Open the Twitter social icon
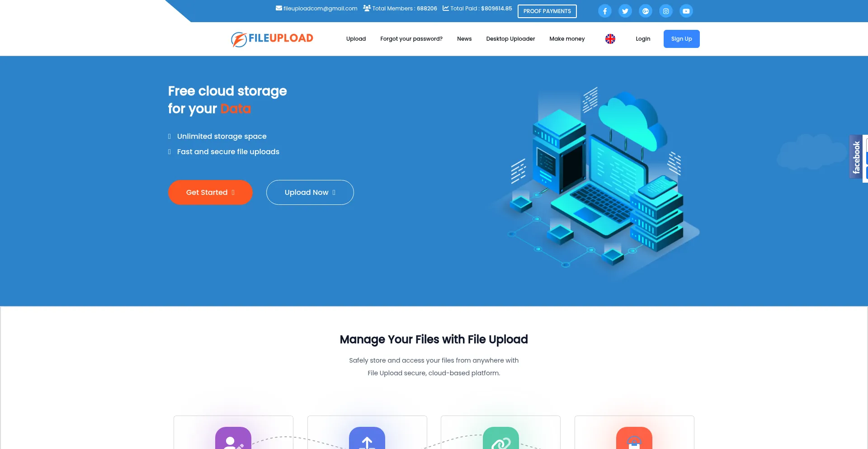The width and height of the screenshot is (868, 449). click(x=625, y=11)
